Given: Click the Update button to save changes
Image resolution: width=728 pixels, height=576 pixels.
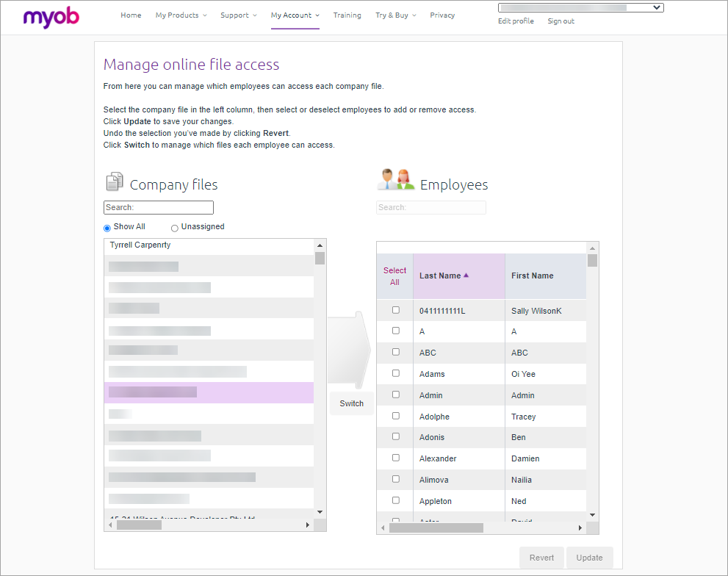Looking at the screenshot, I should pos(589,558).
